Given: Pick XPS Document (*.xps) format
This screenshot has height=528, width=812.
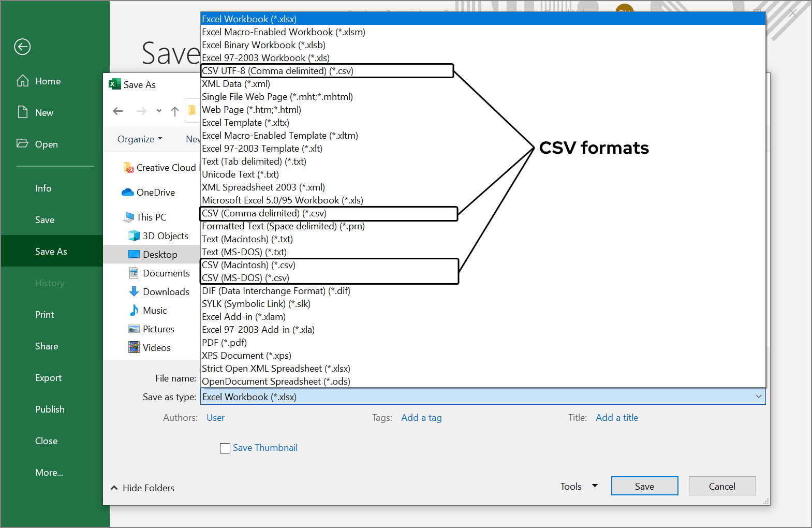Looking at the screenshot, I should 483,356.
